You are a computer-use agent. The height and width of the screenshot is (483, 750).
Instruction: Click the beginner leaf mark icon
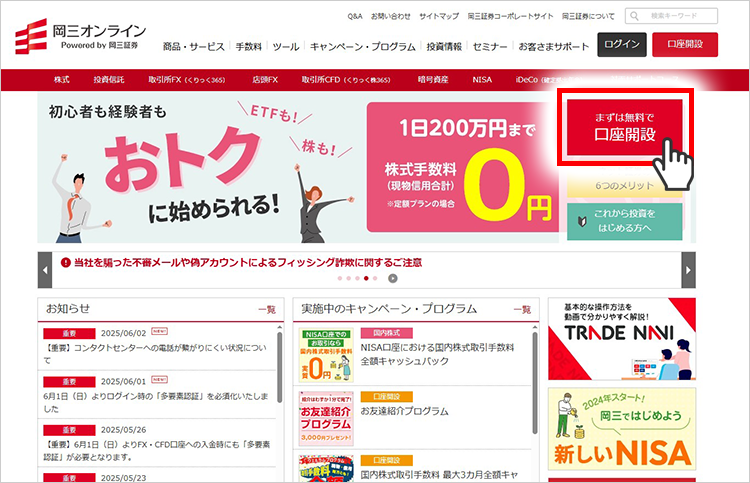(582, 221)
